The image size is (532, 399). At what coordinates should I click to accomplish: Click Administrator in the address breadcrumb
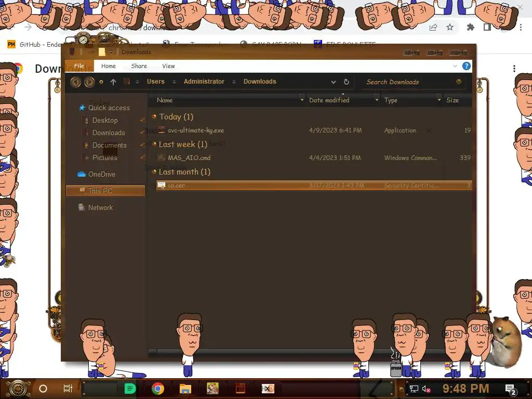204,82
